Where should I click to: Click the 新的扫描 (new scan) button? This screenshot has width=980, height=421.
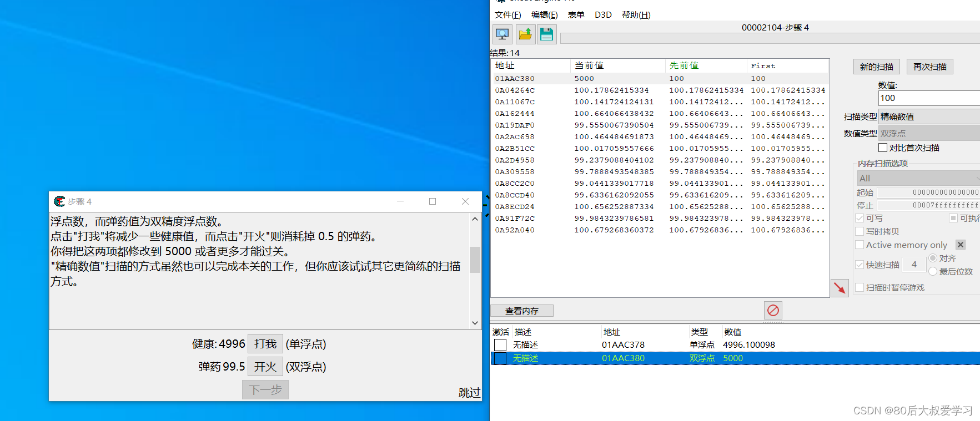(x=877, y=67)
